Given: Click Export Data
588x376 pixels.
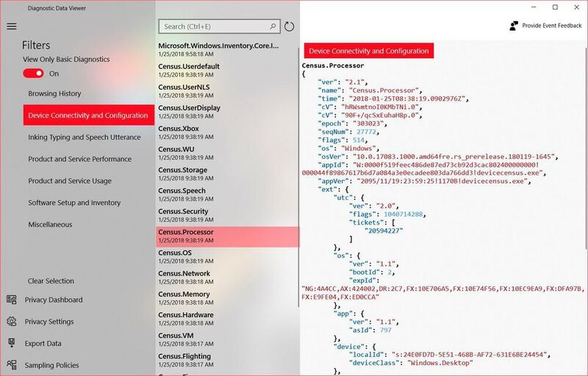Looking at the screenshot, I should 43,343.
